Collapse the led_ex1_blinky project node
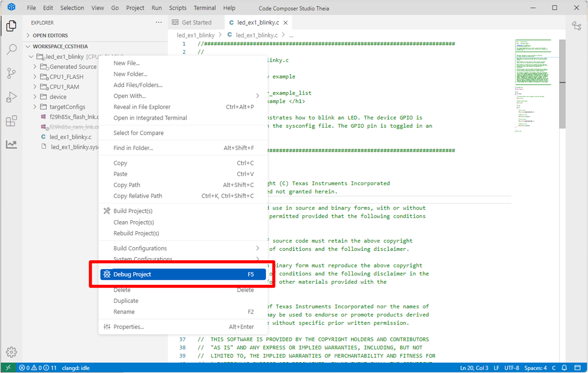This screenshot has width=588, height=373. click(32, 57)
